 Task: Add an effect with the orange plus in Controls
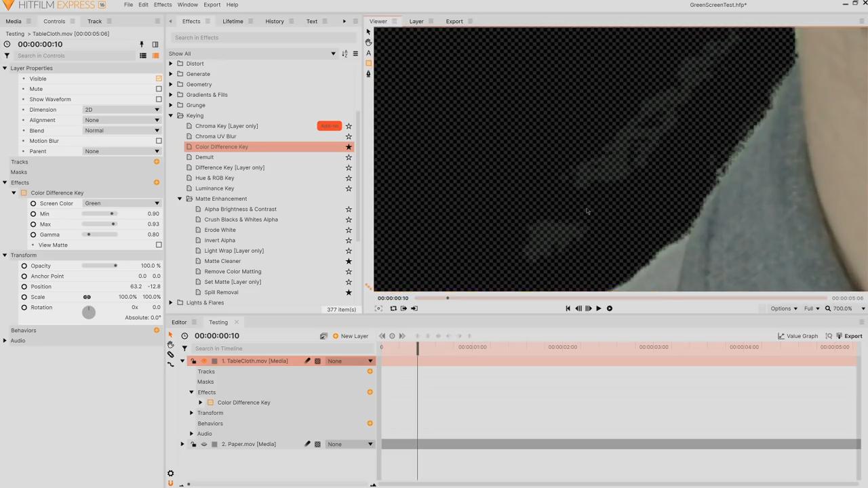tap(157, 182)
